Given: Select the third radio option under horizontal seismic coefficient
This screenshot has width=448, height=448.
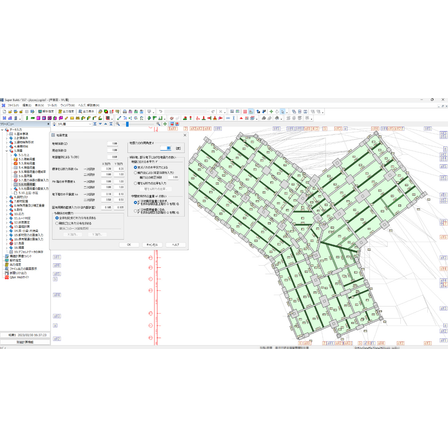Looking at the screenshot, I should pyautogui.click(x=135, y=183).
